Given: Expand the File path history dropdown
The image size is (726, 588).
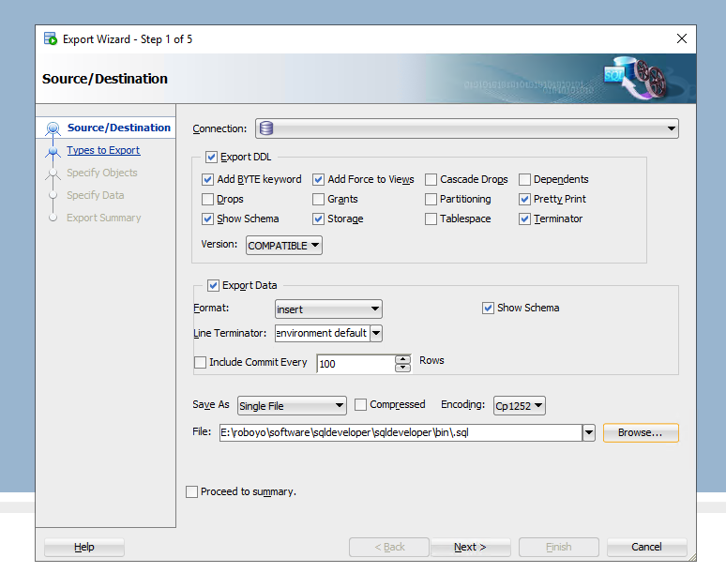Looking at the screenshot, I should (589, 432).
